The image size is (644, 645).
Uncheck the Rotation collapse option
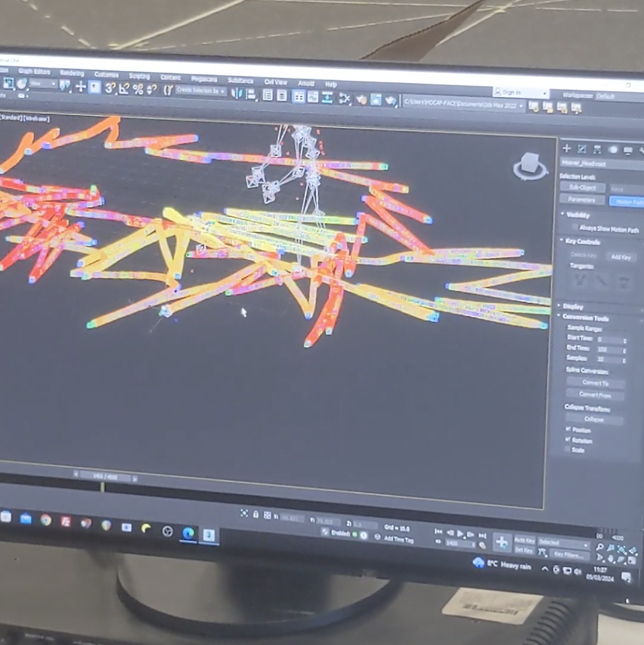[568, 439]
